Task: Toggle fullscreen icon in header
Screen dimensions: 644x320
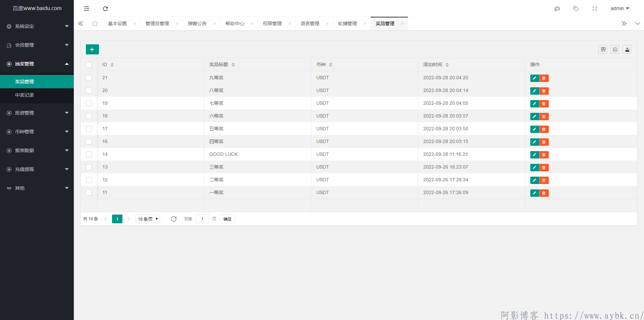Action: tap(595, 9)
